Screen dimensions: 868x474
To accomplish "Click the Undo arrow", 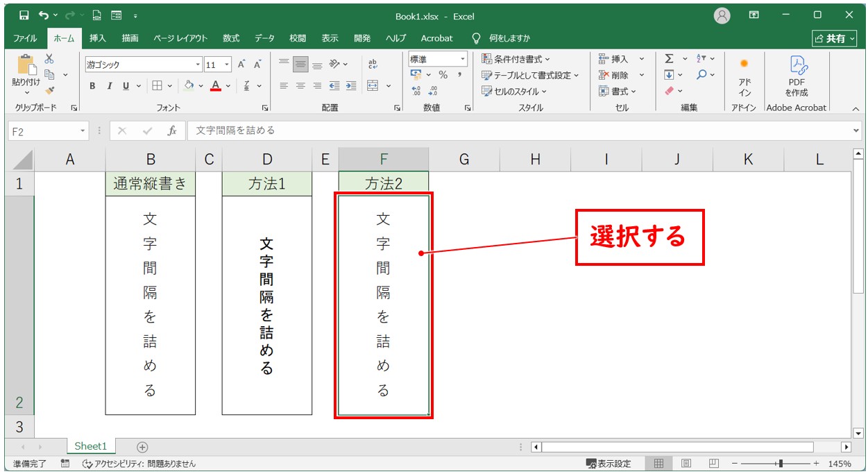I will coord(44,15).
